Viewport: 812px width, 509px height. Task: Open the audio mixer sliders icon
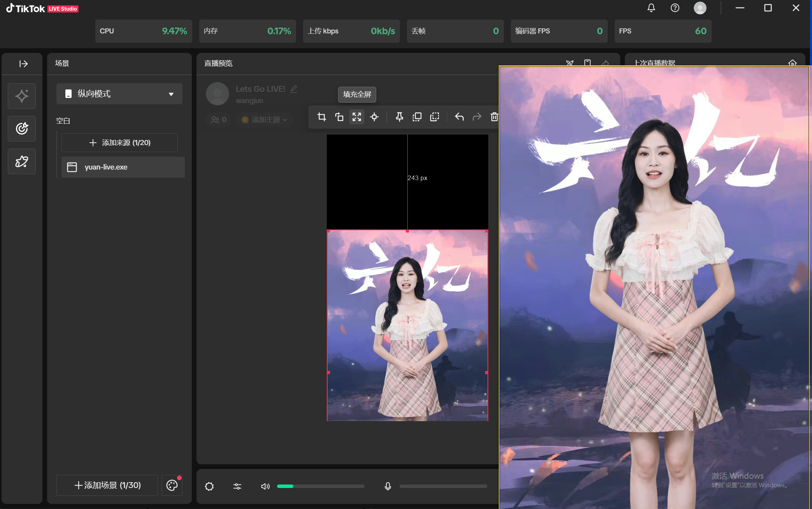[x=237, y=486]
